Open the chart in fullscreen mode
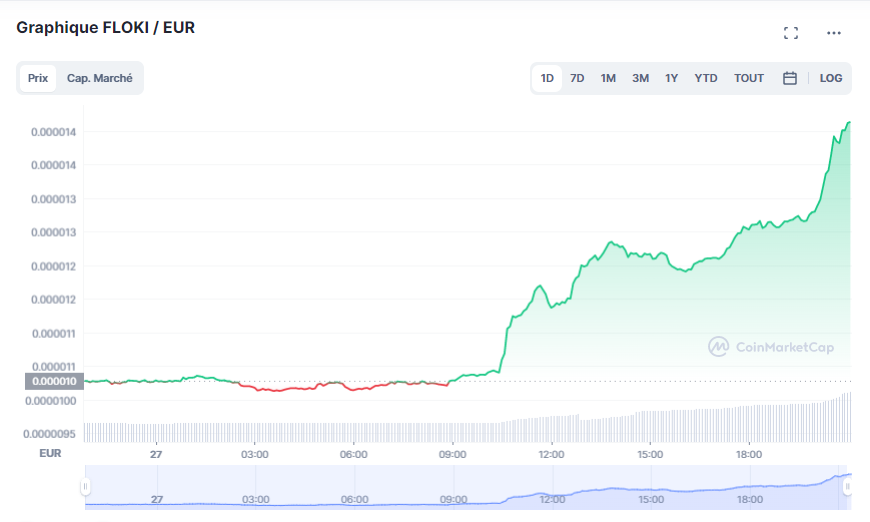The image size is (870, 522). click(791, 33)
